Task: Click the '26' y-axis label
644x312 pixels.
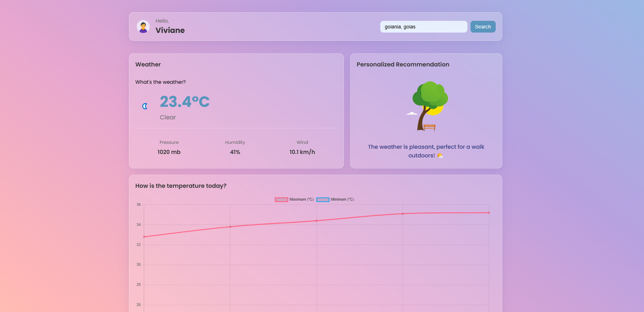Action: 138,305
